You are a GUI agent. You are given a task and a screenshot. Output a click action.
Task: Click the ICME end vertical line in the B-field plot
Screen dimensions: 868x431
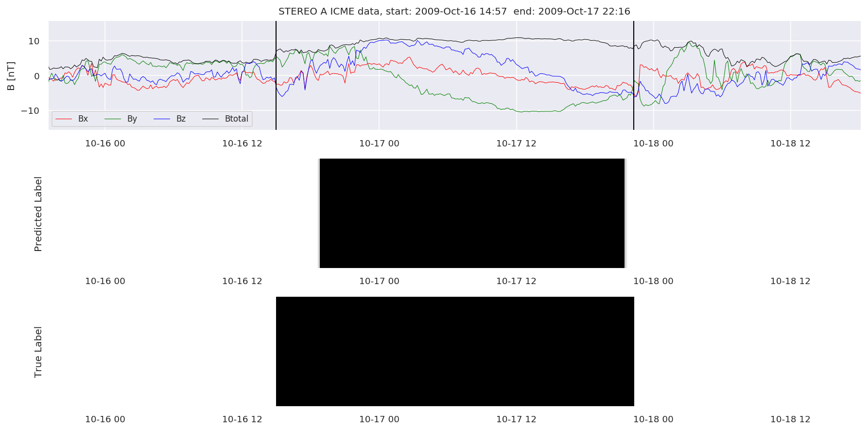click(634, 75)
